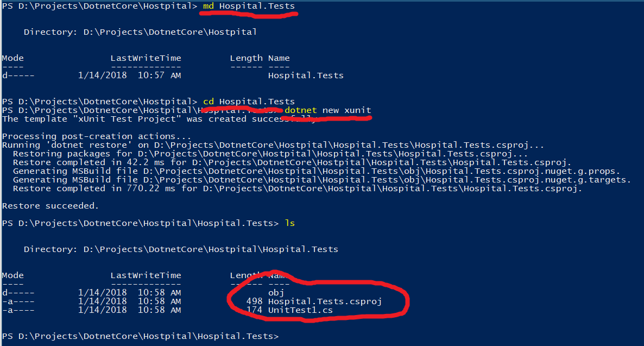Image resolution: width=644 pixels, height=346 pixels.
Task: Click the first 'Mode' column header
Action: (x=12, y=58)
